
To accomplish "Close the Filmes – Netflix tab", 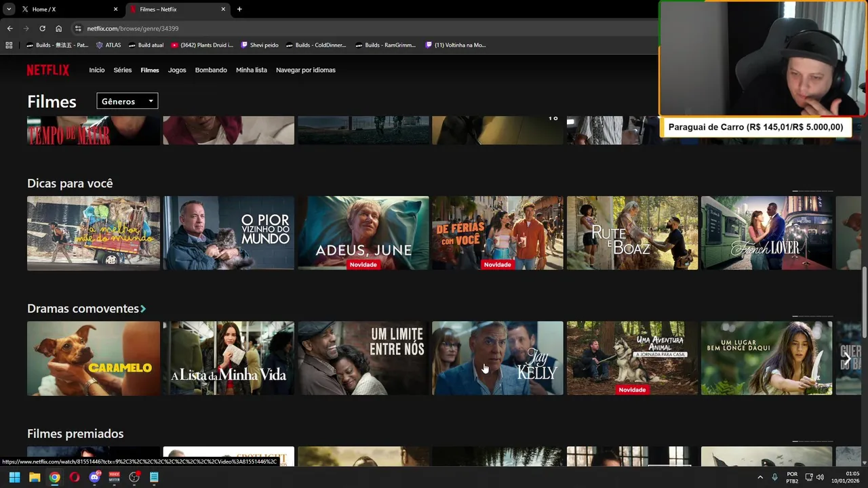I will (223, 9).
